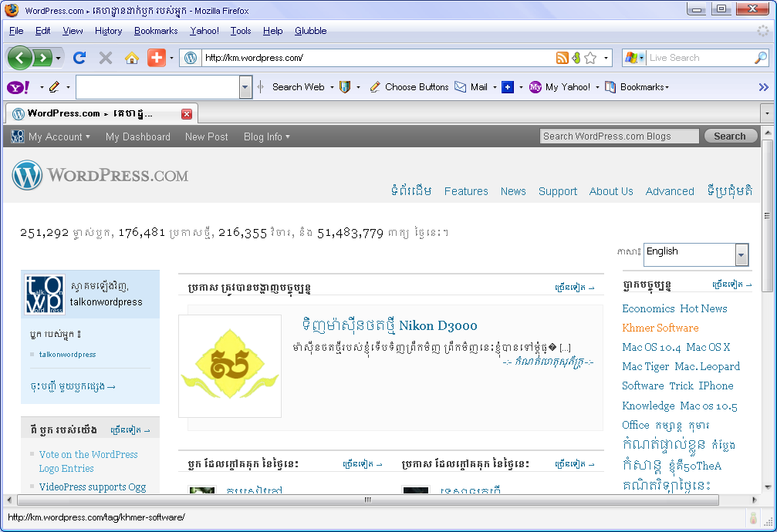Open the Glubble menu
Screen dimensions: 777x532
(311, 31)
